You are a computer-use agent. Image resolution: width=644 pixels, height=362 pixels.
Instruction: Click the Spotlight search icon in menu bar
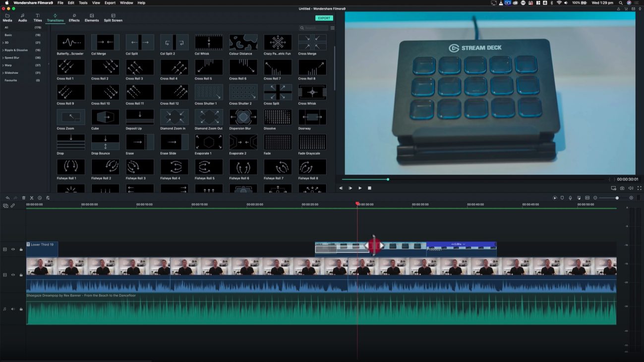(621, 2)
